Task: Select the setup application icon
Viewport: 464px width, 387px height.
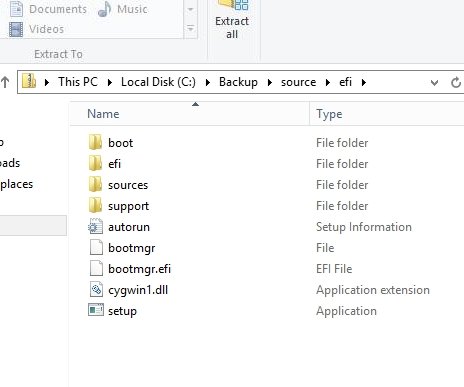Action: pyautogui.click(x=96, y=311)
